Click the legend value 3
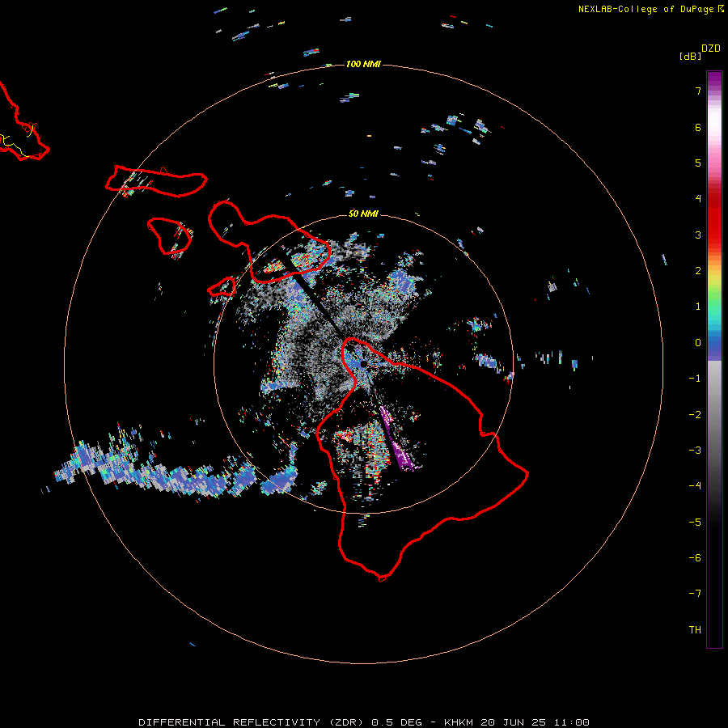728x728 pixels. click(x=698, y=235)
